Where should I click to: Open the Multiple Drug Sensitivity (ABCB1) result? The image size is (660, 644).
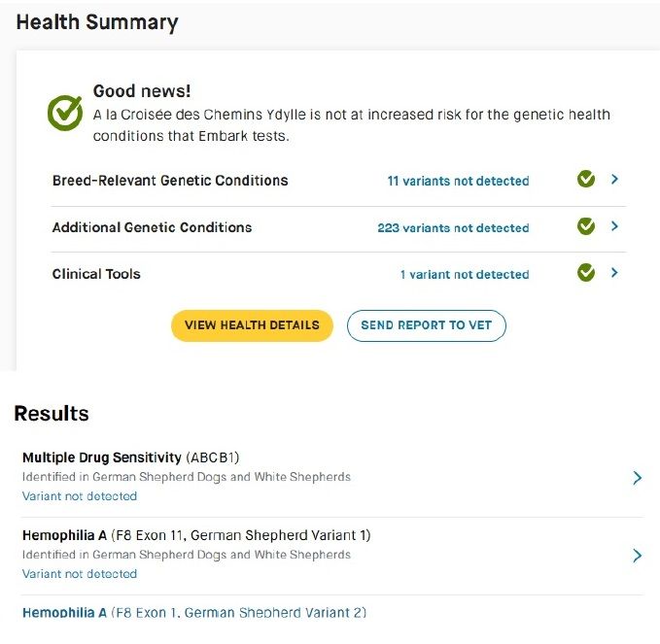point(130,457)
